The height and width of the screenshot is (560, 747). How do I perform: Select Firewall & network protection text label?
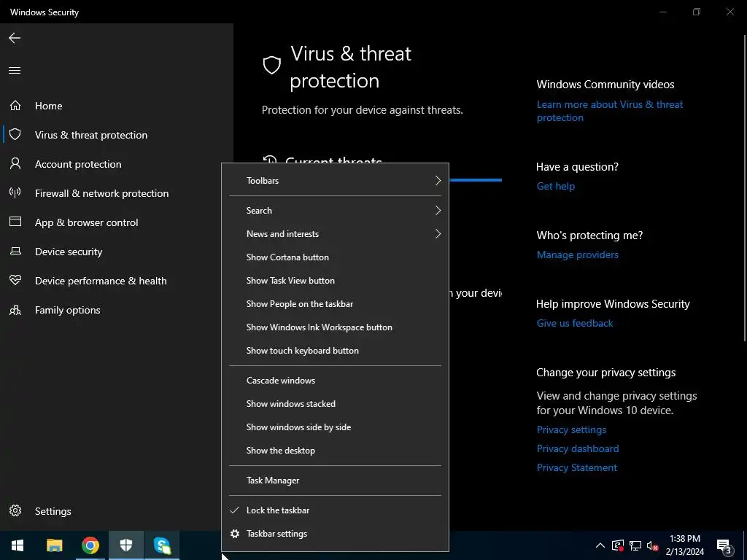(101, 193)
